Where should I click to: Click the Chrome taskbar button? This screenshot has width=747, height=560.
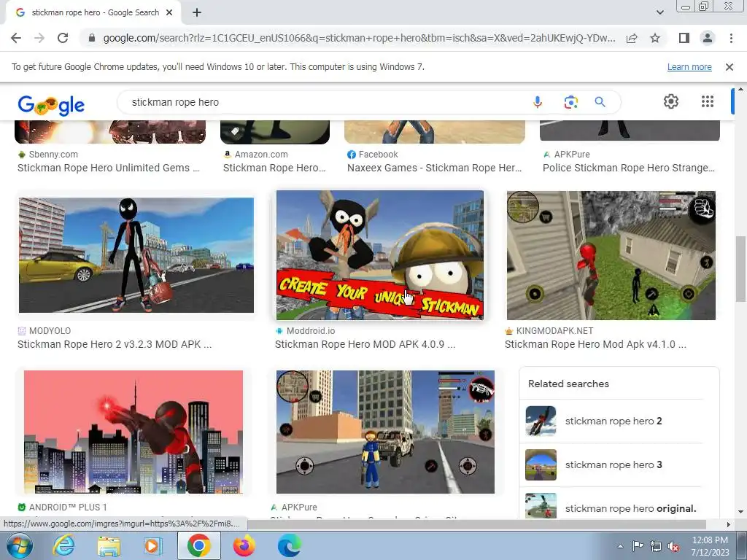198,545
